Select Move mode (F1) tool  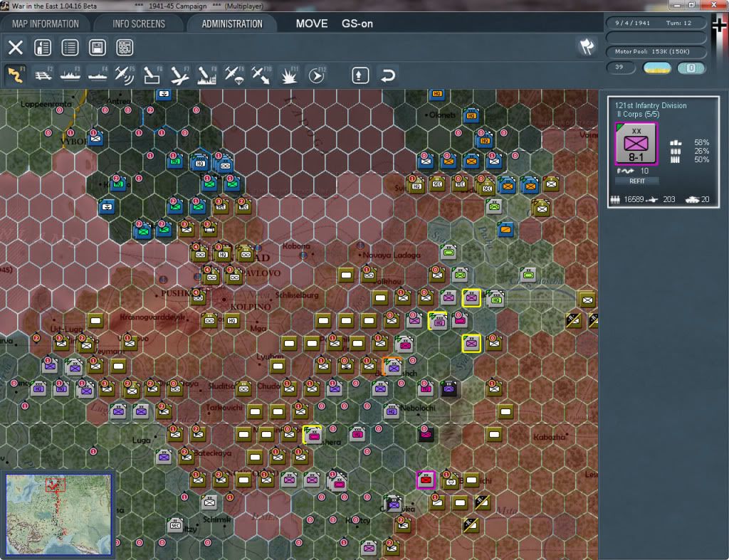click(x=16, y=75)
